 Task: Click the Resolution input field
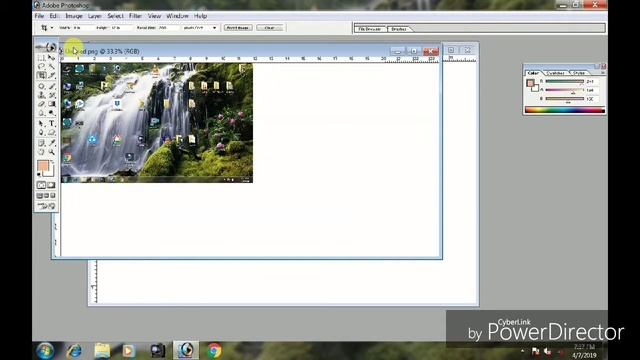pos(168,28)
